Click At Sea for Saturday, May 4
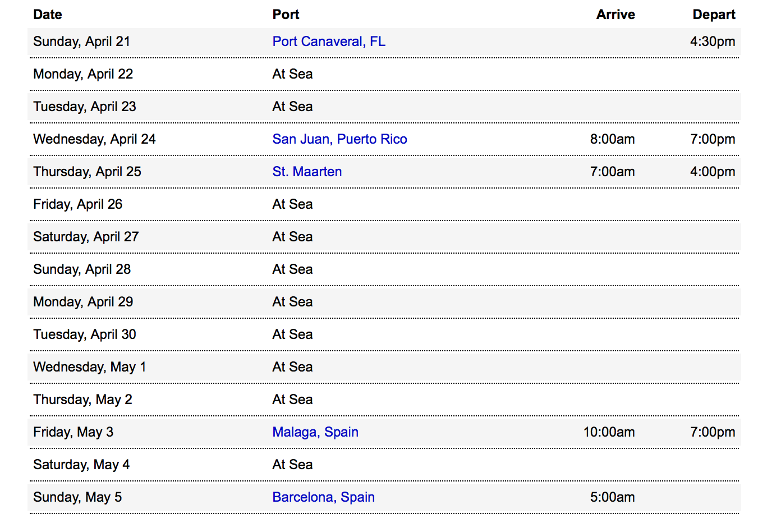The image size is (781, 532). tap(292, 465)
